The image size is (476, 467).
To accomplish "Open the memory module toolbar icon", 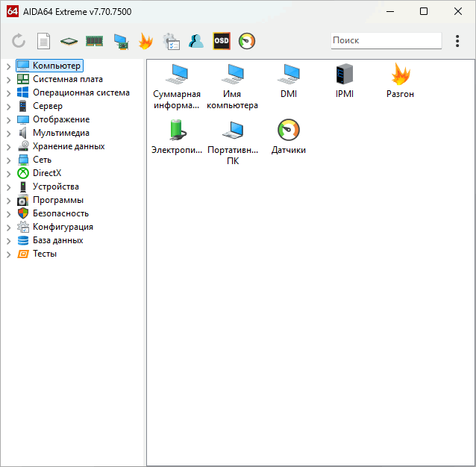I will pos(95,41).
